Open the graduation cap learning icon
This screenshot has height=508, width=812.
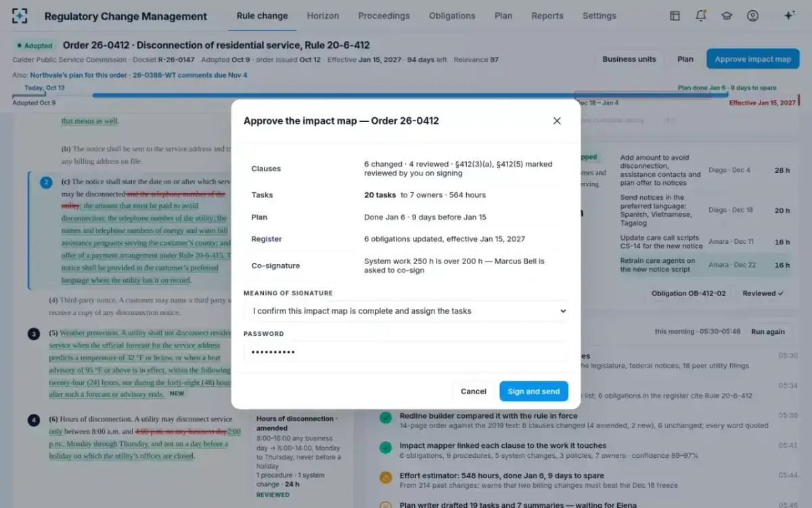(x=727, y=16)
